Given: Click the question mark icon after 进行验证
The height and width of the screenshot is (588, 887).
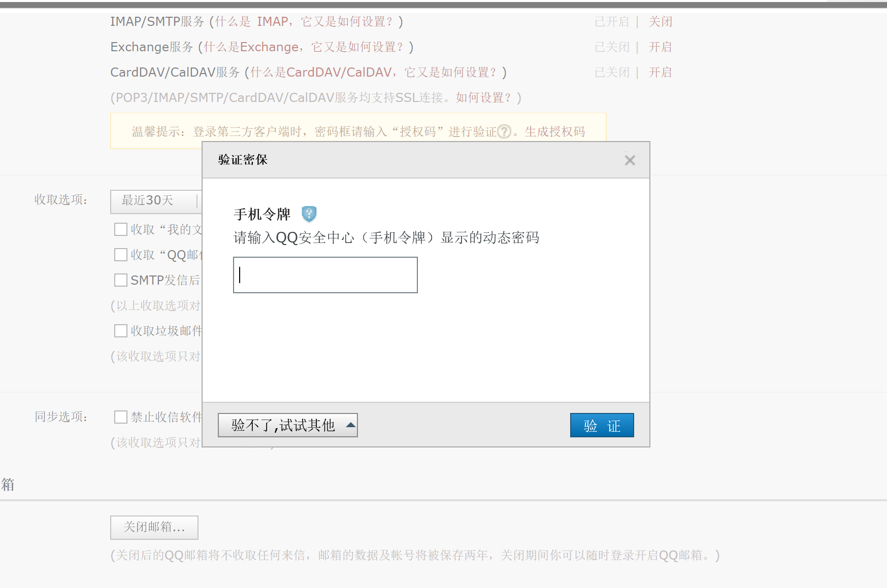Looking at the screenshot, I should (504, 132).
